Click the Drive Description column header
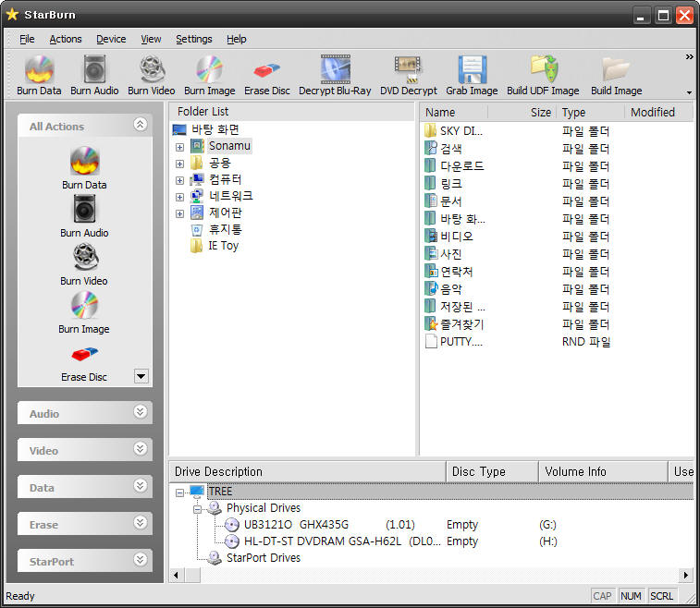This screenshot has height=608, width=700. click(x=308, y=472)
